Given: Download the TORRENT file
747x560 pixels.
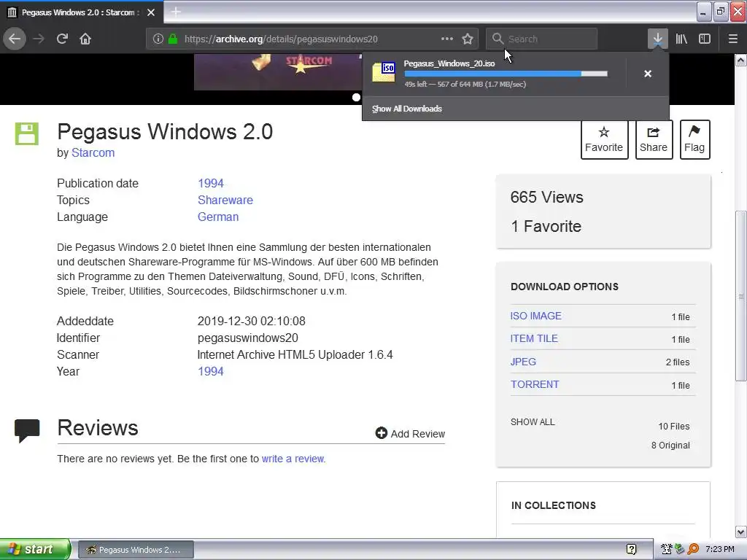Looking at the screenshot, I should (535, 384).
